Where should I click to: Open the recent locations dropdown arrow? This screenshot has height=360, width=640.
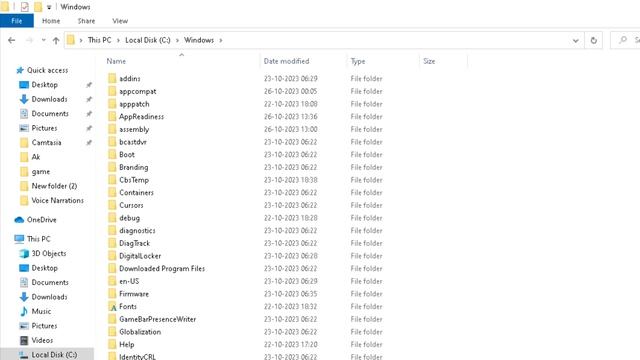(43, 40)
